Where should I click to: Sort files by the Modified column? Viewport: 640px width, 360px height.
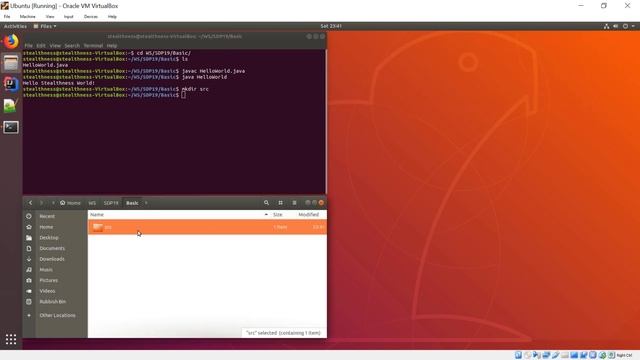pyautogui.click(x=308, y=214)
